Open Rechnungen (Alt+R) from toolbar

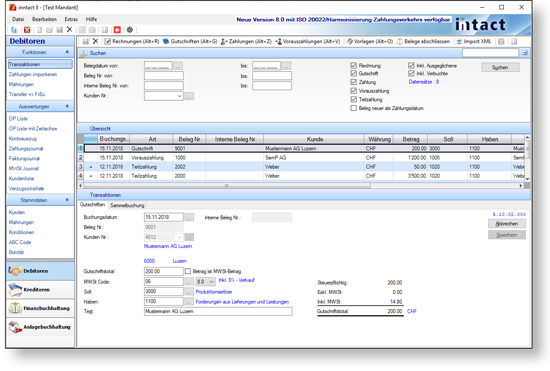click(132, 41)
